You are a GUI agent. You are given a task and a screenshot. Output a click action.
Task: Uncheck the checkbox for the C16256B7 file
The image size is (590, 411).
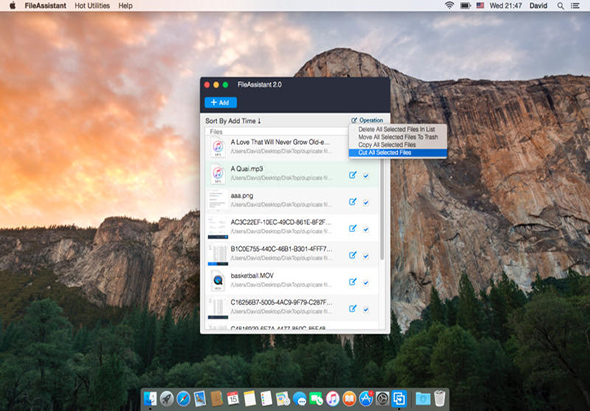(366, 309)
